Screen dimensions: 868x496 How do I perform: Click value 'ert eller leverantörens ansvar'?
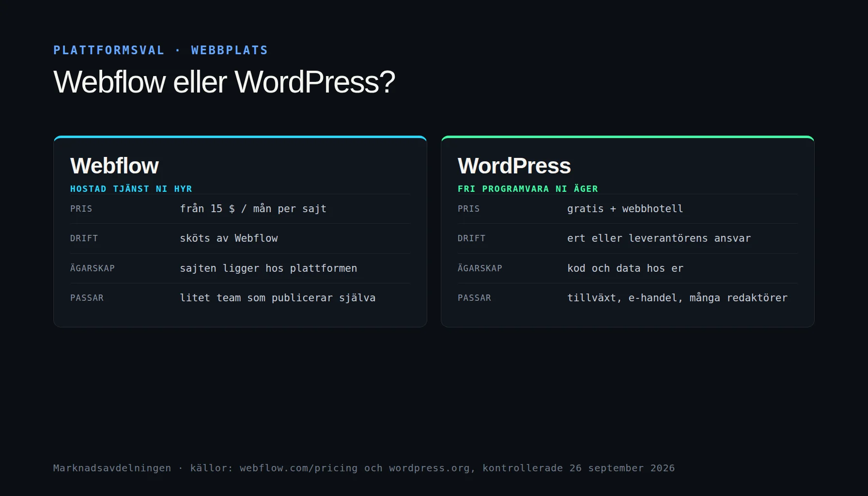click(x=659, y=238)
